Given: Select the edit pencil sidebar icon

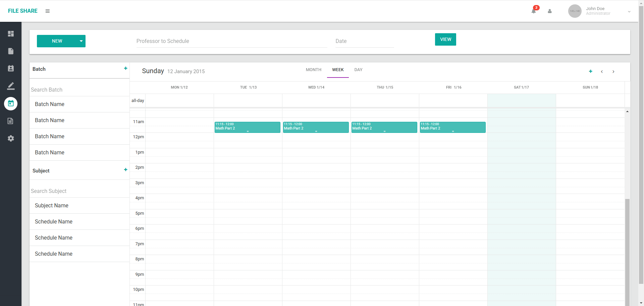Looking at the screenshot, I should [11, 86].
